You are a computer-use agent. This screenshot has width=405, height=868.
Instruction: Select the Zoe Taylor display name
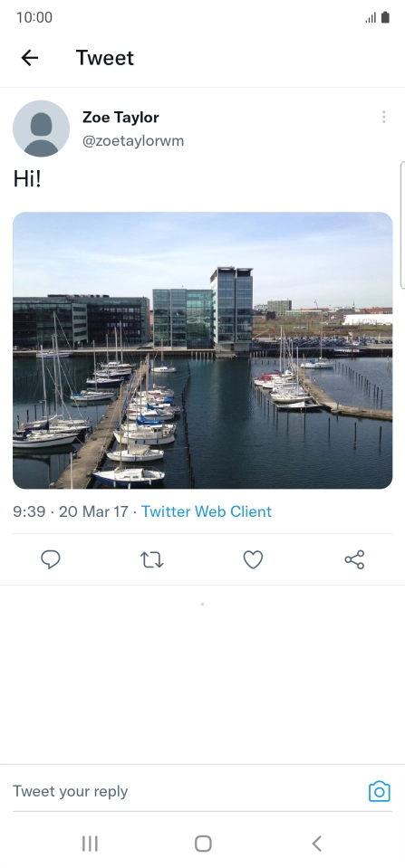pyautogui.click(x=121, y=118)
